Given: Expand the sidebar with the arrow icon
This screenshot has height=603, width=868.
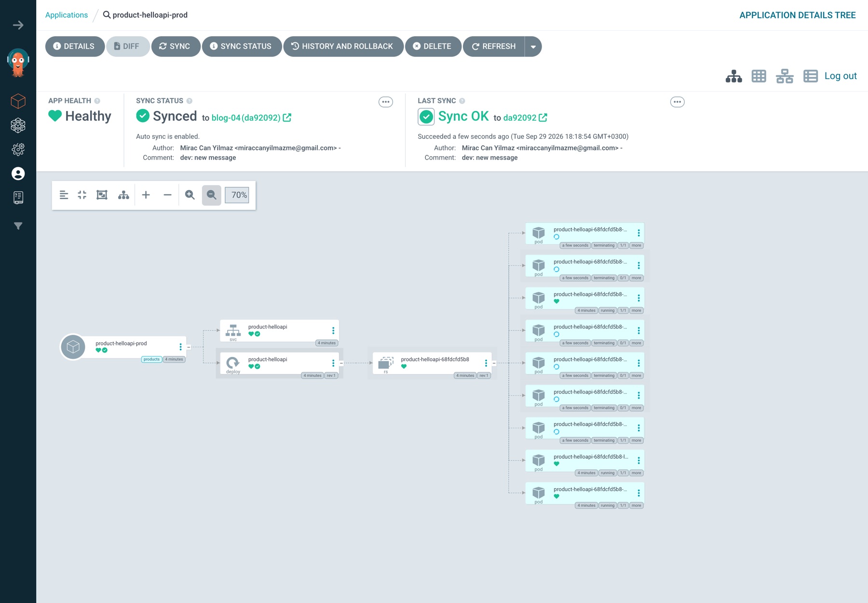Looking at the screenshot, I should click(x=18, y=25).
